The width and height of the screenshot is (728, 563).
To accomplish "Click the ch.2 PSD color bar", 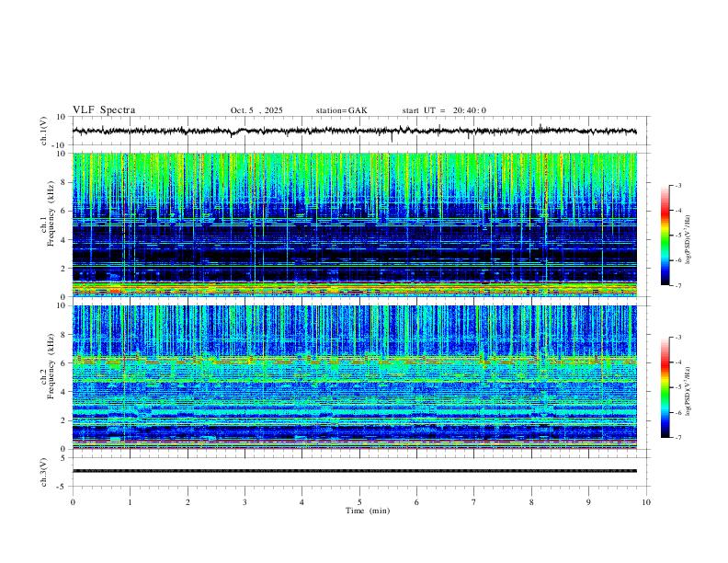I will tap(665, 387).
